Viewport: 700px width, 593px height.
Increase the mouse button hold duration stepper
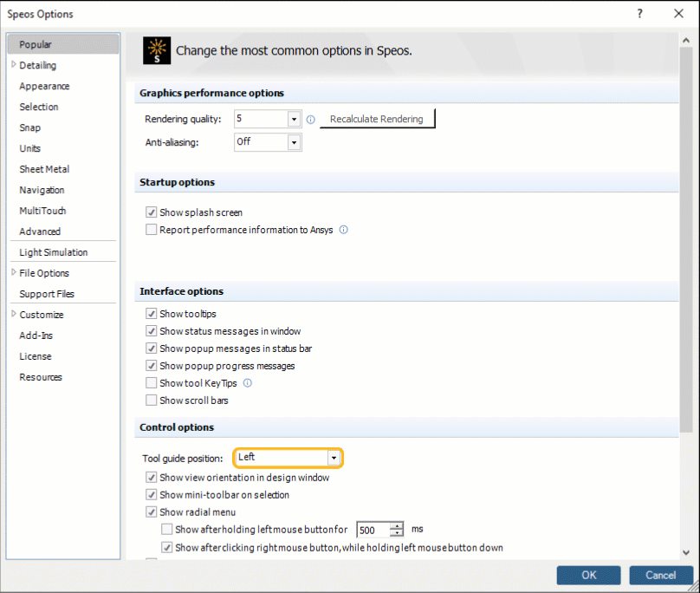397,526
